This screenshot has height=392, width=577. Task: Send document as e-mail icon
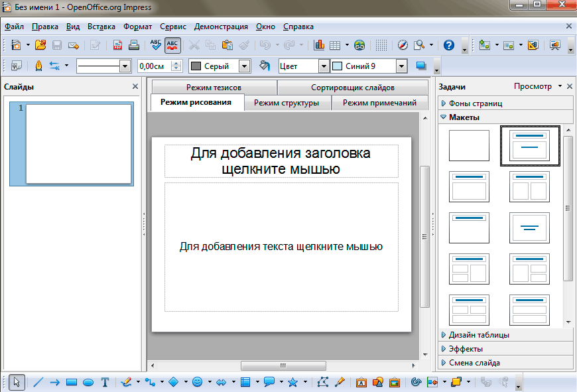[74, 45]
